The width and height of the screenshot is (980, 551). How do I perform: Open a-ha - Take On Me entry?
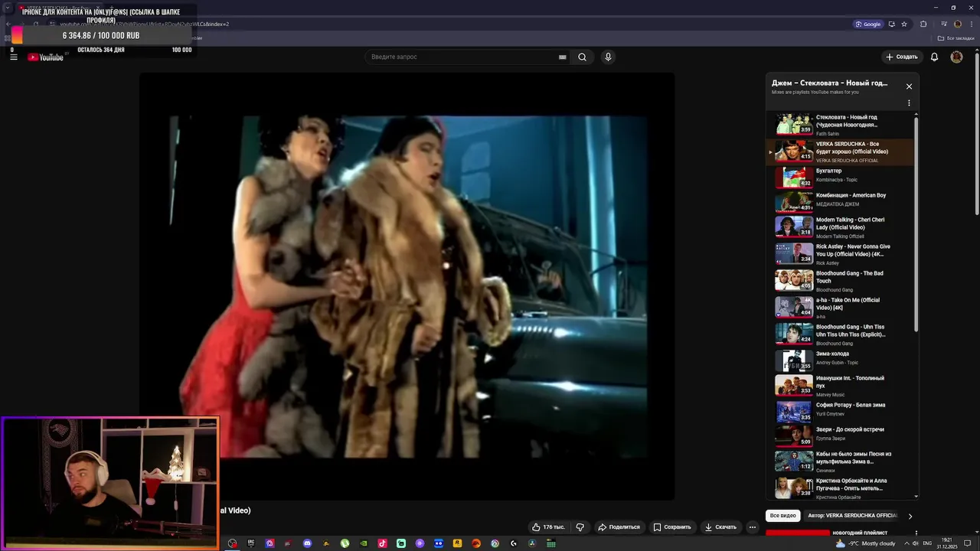click(840, 307)
